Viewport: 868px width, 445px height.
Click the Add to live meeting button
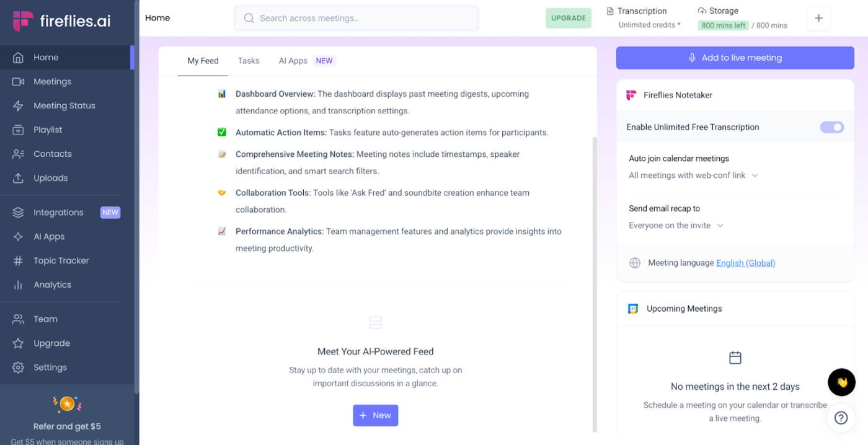pos(735,58)
